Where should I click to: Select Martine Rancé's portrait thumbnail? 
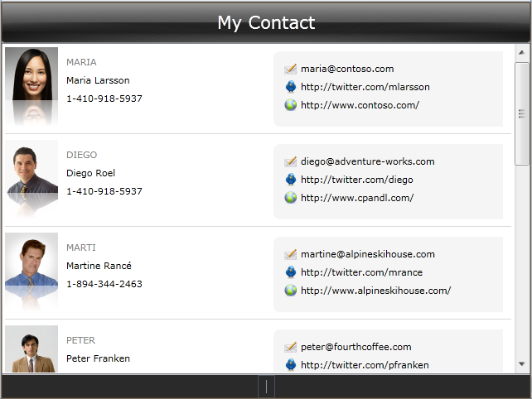tap(31, 272)
